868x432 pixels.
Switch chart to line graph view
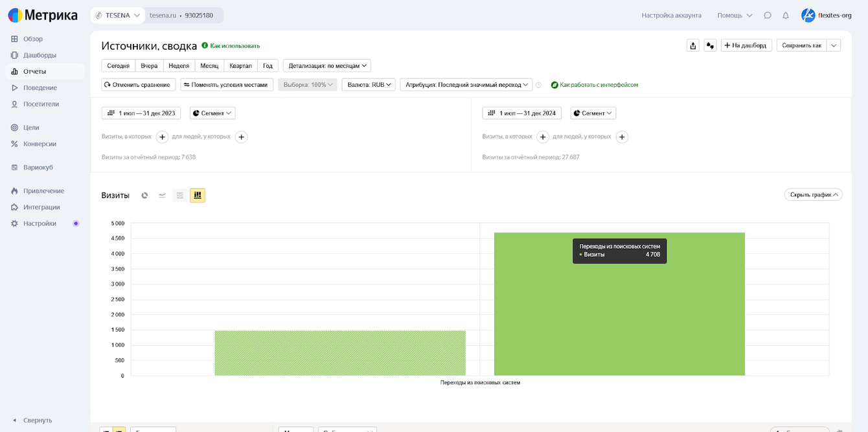click(163, 196)
